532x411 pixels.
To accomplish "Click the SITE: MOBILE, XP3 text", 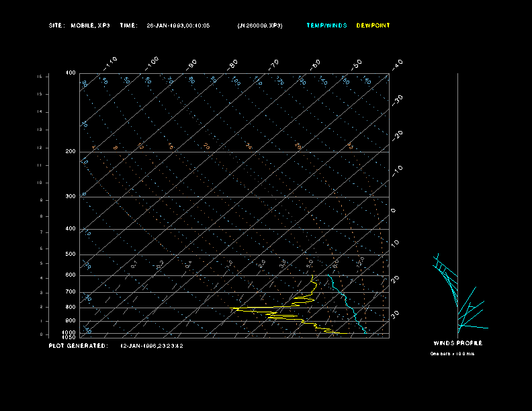I will tap(79, 26).
